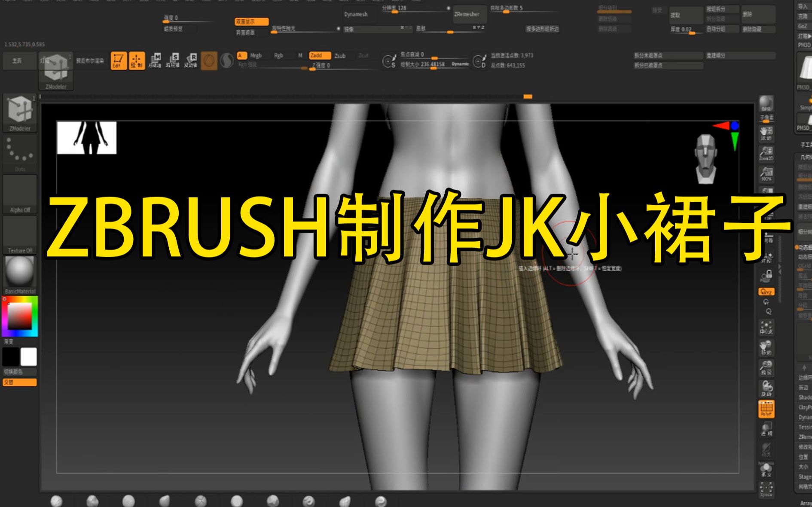Click the grey S-curve sphere icon

tap(226, 61)
